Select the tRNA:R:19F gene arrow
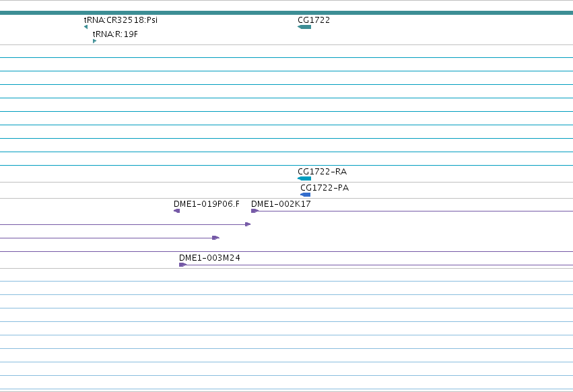 tap(95, 41)
